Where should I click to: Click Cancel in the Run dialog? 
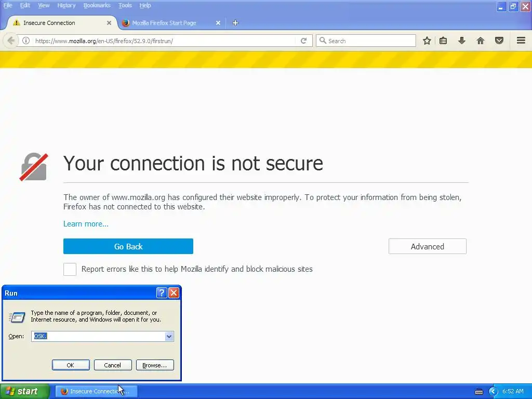click(x=113, y=365)
